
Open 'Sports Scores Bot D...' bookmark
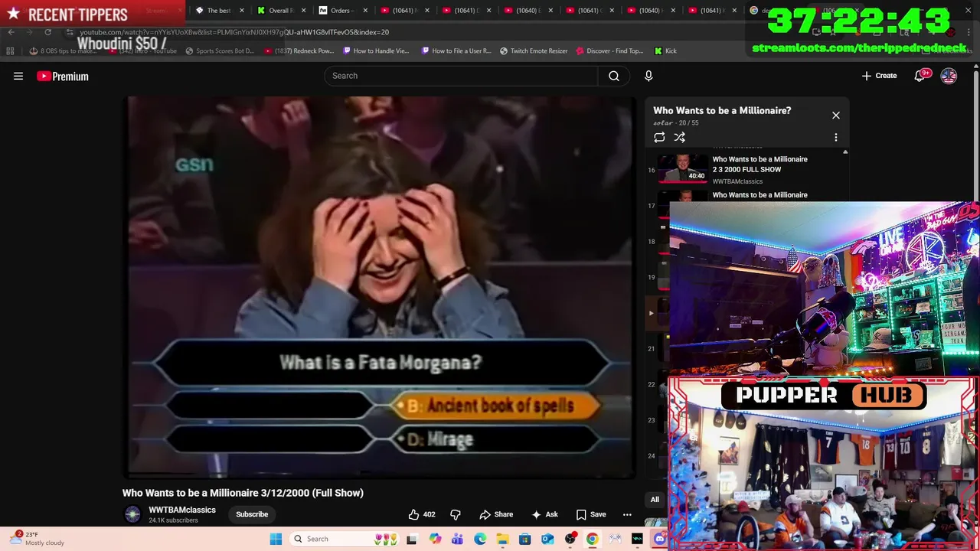[x=220, y=51]
